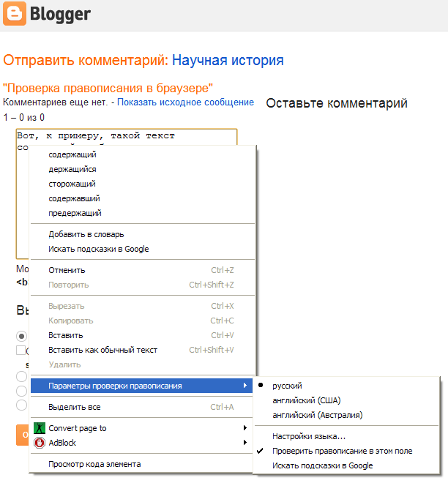Screen dimensions: 448x483
Task: Select "Отменить" Ctrl+Z menu entry
Action: click(x=142, y=270)
